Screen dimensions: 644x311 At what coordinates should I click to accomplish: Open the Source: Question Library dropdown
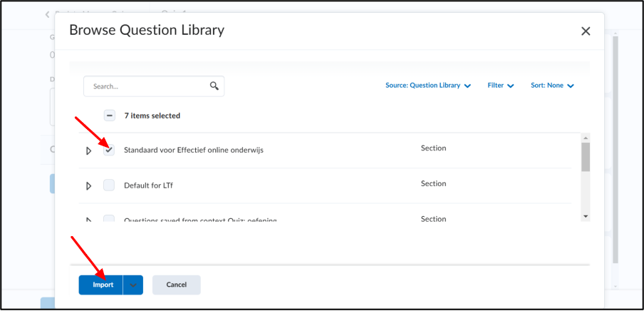coord(428,86)
